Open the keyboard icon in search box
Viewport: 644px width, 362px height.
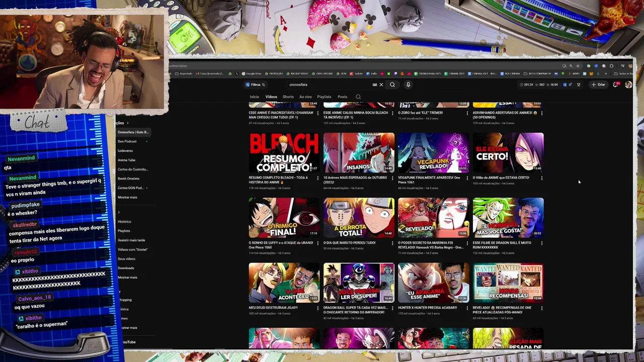(x=375, y=84)
